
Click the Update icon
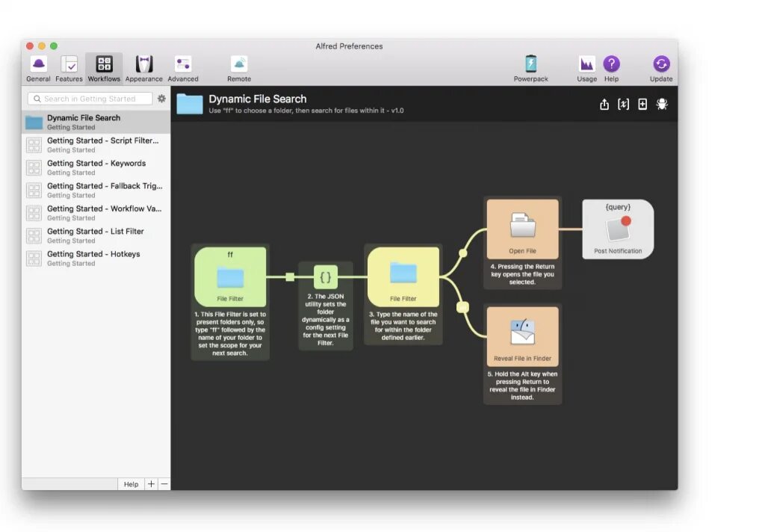tap(661, 64)
